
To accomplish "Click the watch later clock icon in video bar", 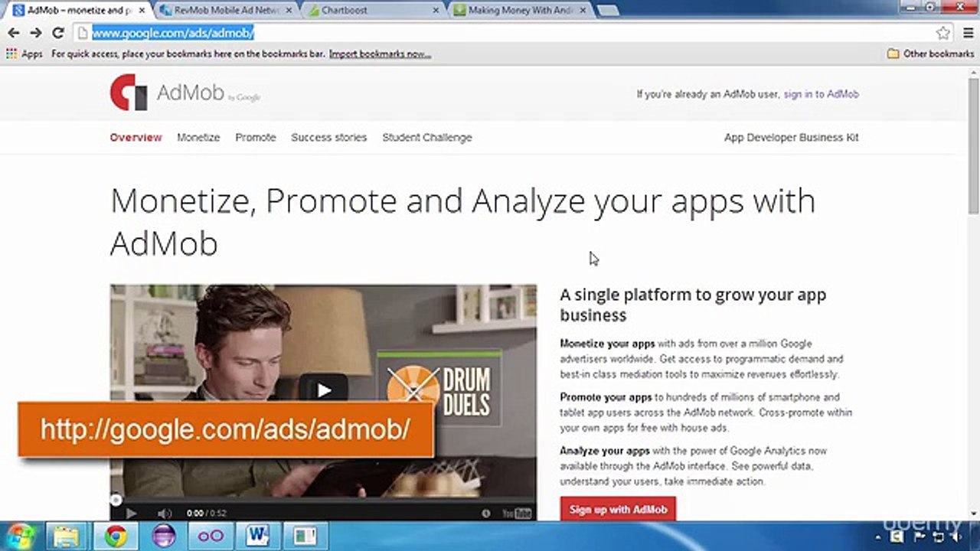I will pos(485,514).
